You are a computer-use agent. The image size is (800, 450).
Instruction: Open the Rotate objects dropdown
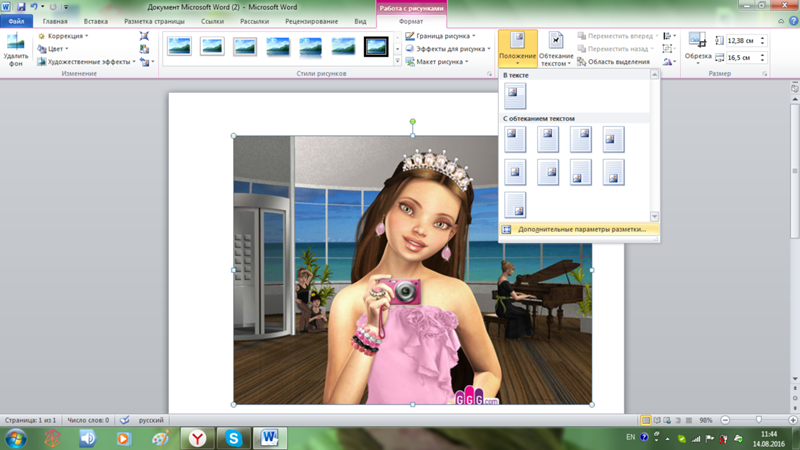tap(669, 62)
